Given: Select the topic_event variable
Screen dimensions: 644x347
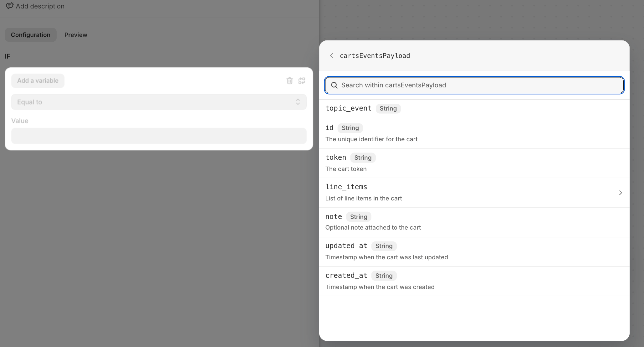Looking at the screenshot, I should pyautogui.click(x=348, y=108).
